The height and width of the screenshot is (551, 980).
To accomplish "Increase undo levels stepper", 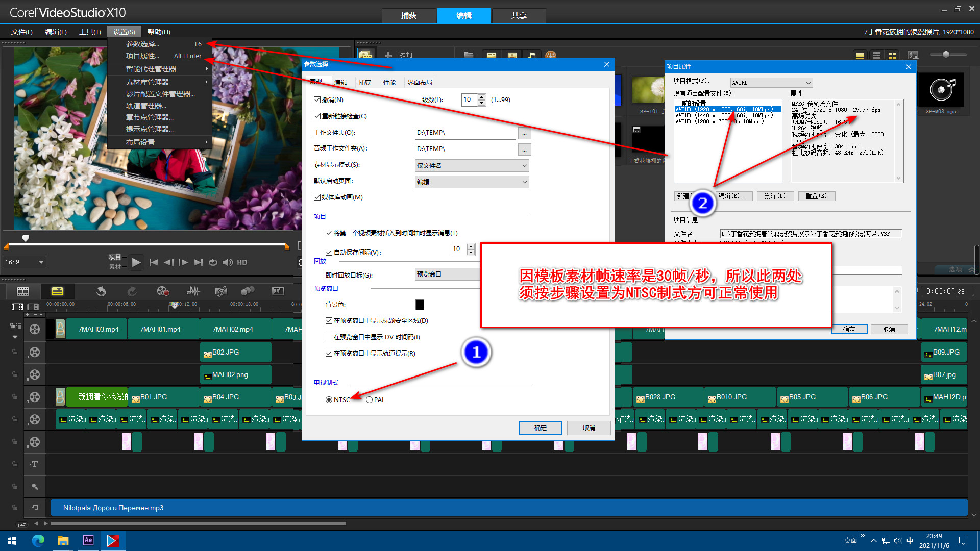I will pyautogui.click(x=481, y=97).
